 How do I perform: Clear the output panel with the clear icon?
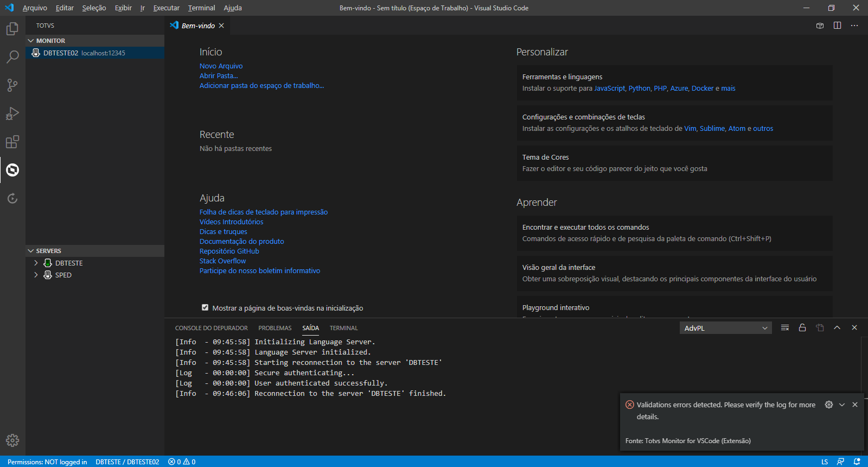(785, 328)
